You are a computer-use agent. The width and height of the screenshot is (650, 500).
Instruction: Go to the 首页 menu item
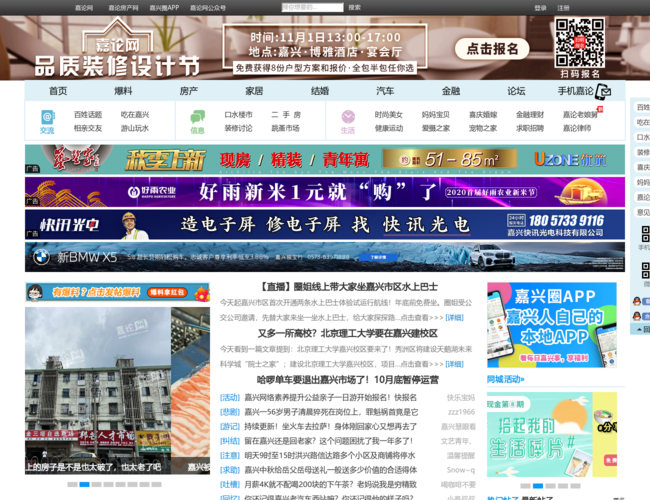58,91
